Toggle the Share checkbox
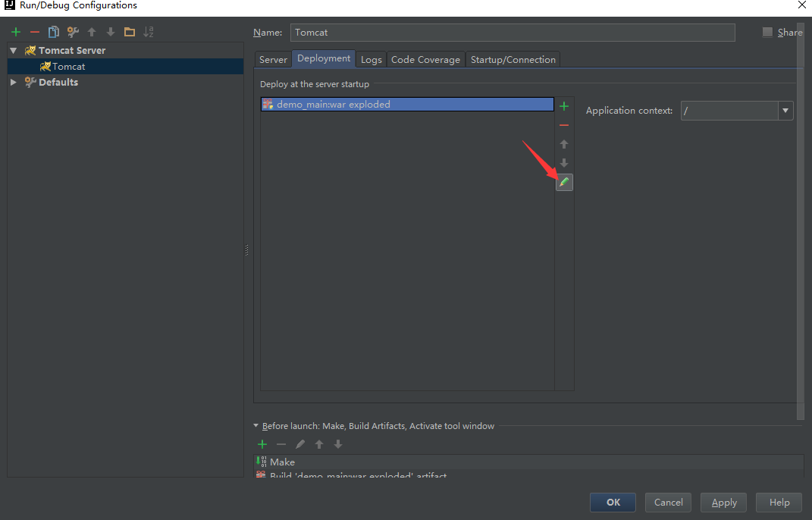The image size is (812, 520). point(767,32)
